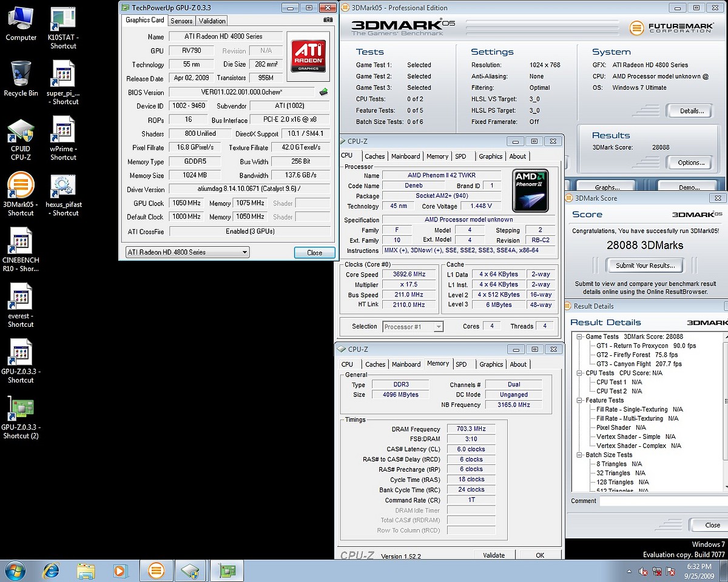
Task: Click Submit Your Results... button
Action: coord(645,266)
